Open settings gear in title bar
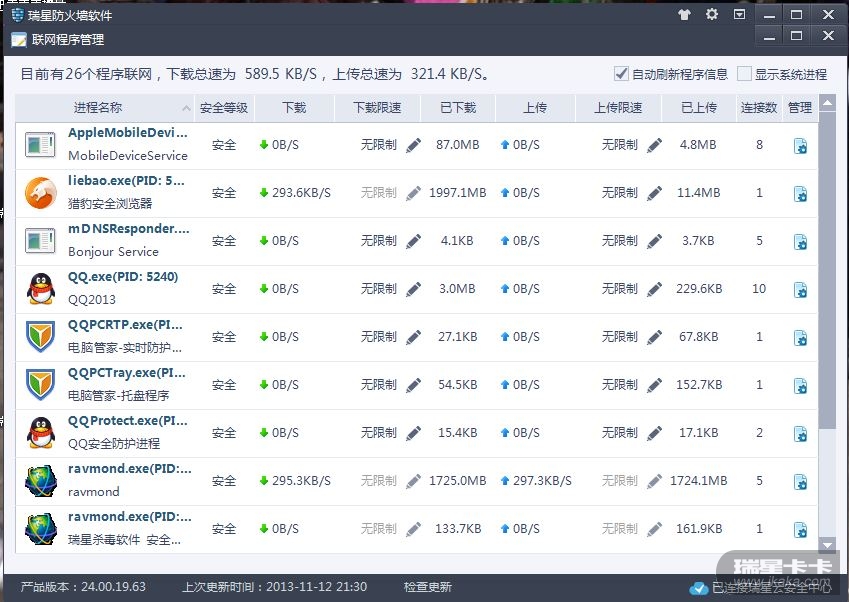 tap(711, 14)
